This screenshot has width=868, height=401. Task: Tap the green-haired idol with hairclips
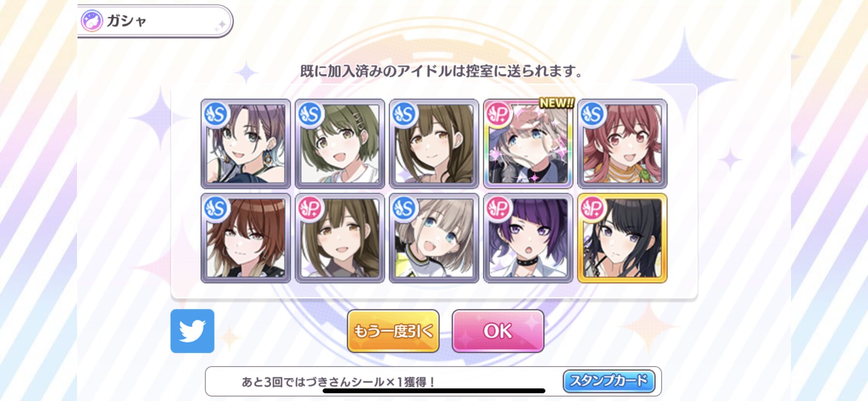tap(340, 144)
